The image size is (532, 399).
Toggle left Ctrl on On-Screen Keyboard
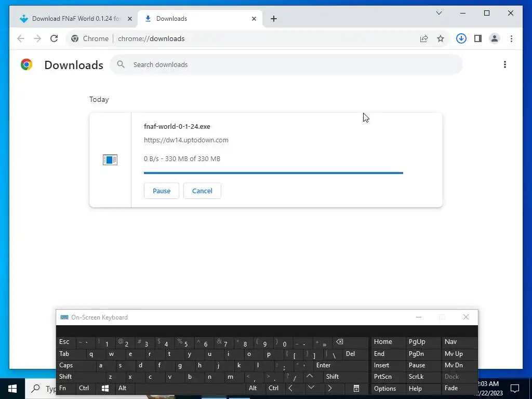[x=86, y=388]
